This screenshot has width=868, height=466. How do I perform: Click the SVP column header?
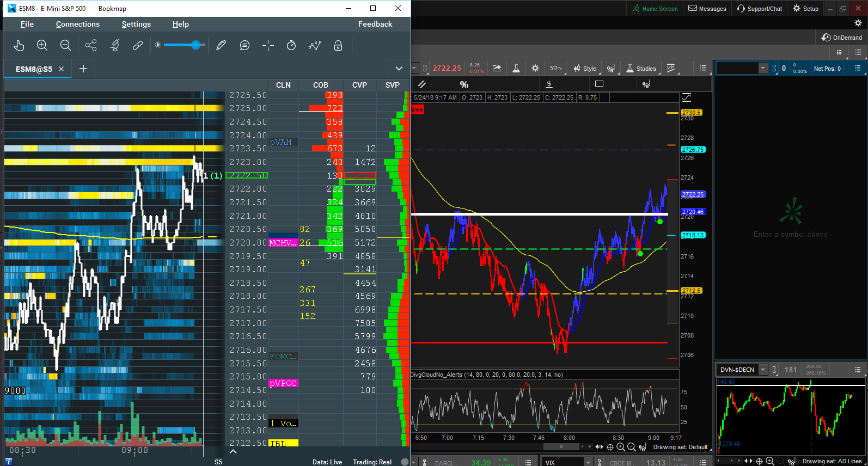tap(393, 85)
